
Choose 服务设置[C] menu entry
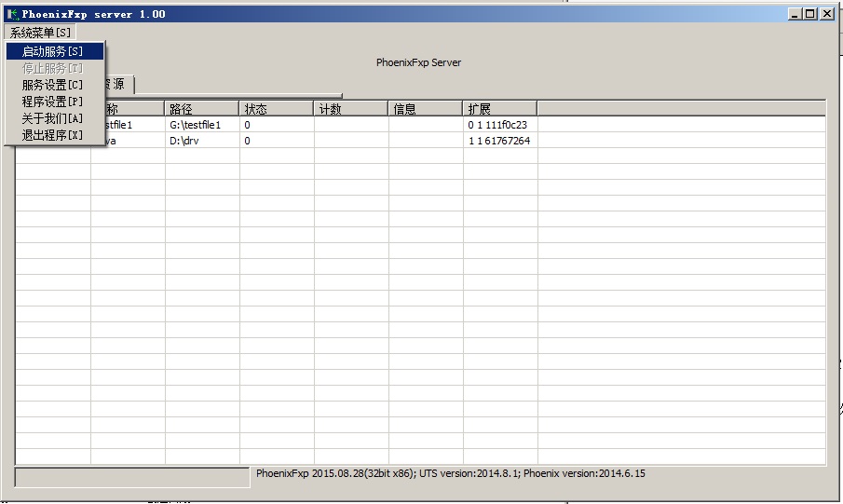pos(54,85)
